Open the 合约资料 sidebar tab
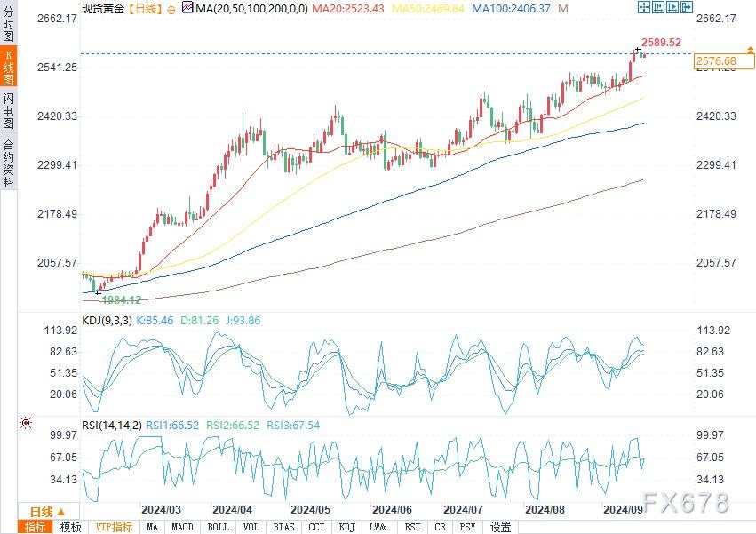Screen dimensions: 756x534 tap(8, 163)
